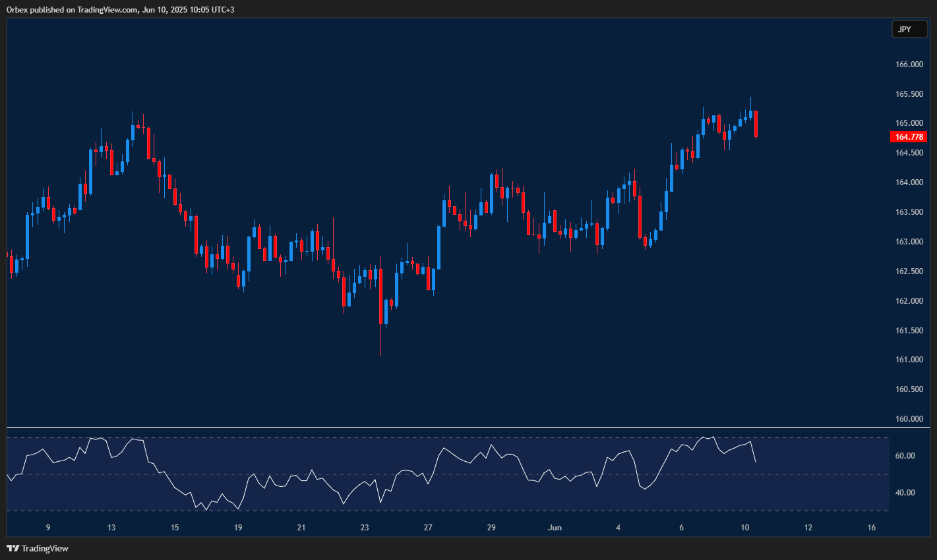The width and height of the screenshot is (937, 560).
Task: Click the Orbex published on TradingView header text
Action: pyautogui.click(x=120, y=9)
